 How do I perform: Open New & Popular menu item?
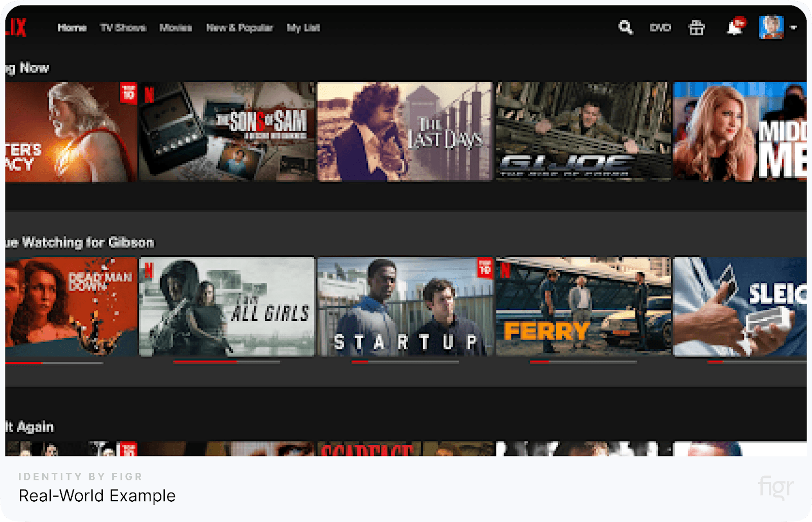click(x=240, y=28)
